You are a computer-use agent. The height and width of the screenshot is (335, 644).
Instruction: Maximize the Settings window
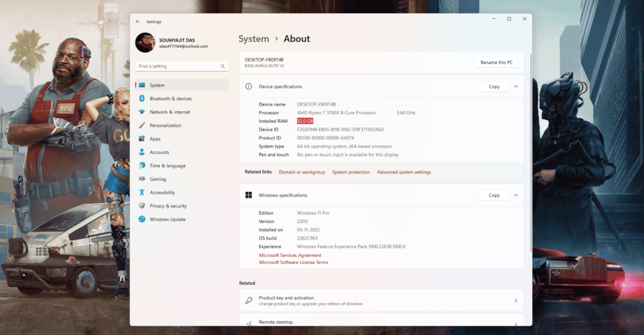[x=509, y=19]
